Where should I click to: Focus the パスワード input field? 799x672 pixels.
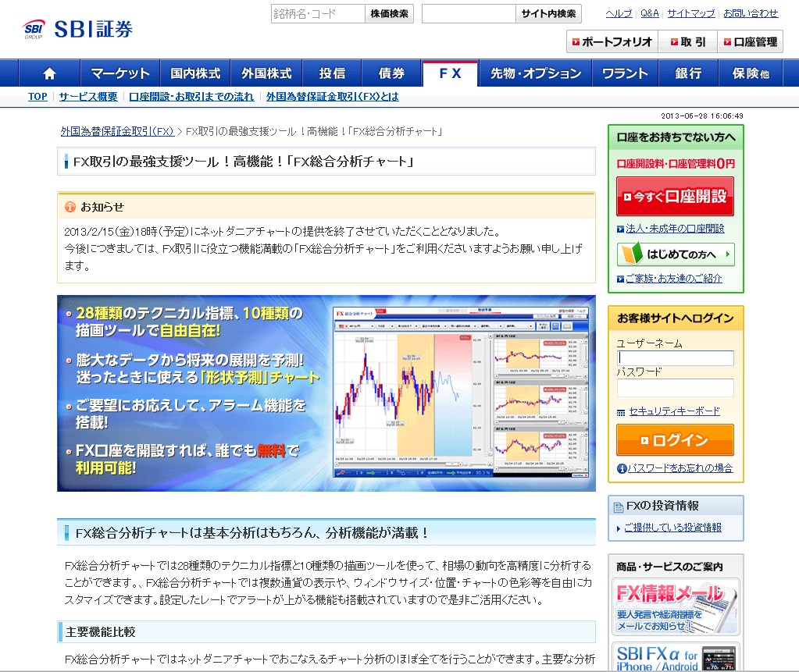pos(675,388)
